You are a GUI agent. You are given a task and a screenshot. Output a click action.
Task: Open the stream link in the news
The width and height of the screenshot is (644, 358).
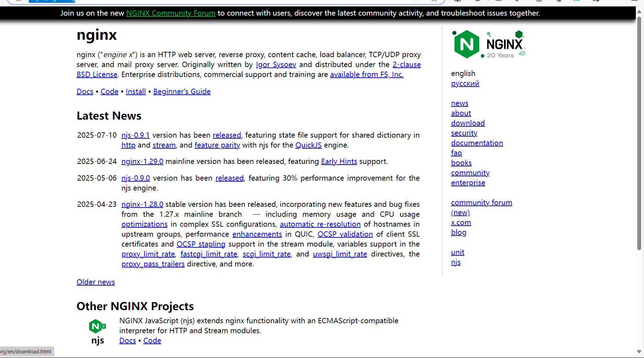164,145
